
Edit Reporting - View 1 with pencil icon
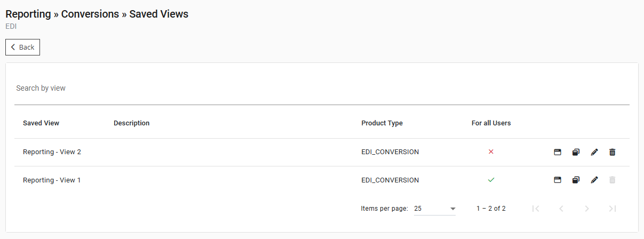click(594, 180)
